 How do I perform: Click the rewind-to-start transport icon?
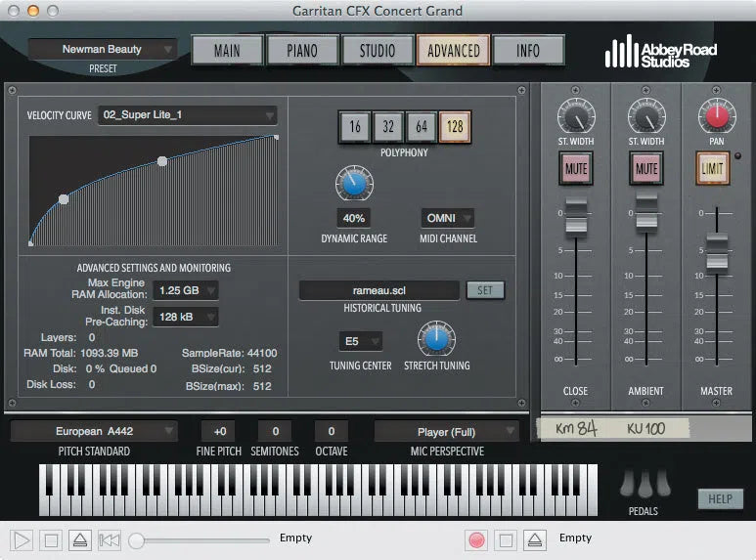pyautogui.click(x=110, y=539)
